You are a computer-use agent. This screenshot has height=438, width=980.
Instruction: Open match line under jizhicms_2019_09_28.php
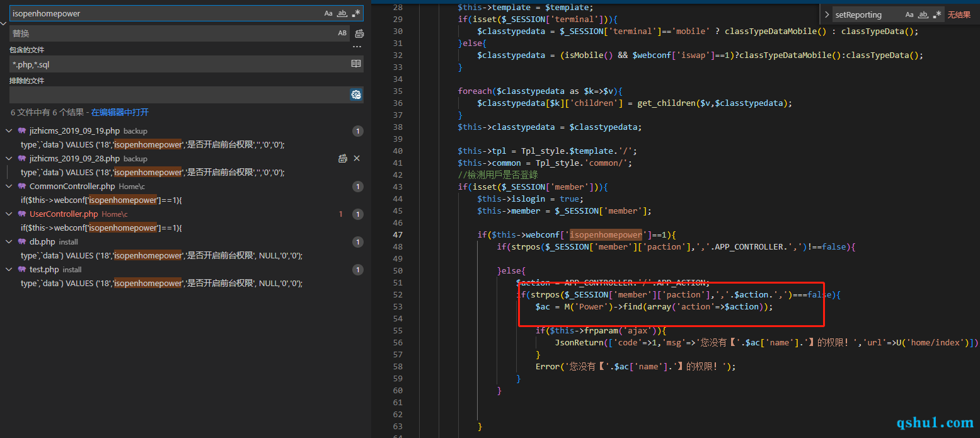pos(153,173)
